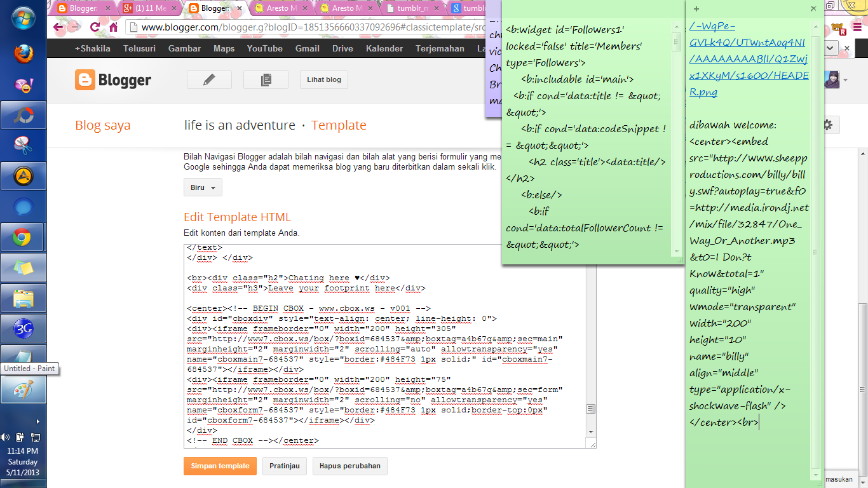Click the dropdown arrow behind sticky note
The image size is (868, 488).
pos(830,48)
